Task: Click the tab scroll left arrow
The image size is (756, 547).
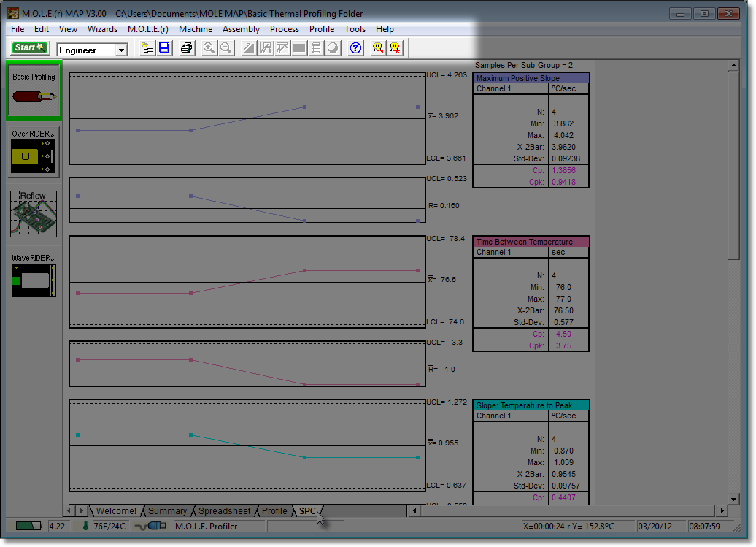Action: 69,510
